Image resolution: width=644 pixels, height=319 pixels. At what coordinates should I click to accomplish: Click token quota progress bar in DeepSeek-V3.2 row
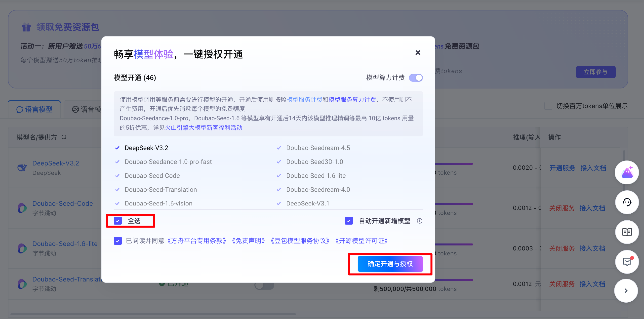coord(454,164)
